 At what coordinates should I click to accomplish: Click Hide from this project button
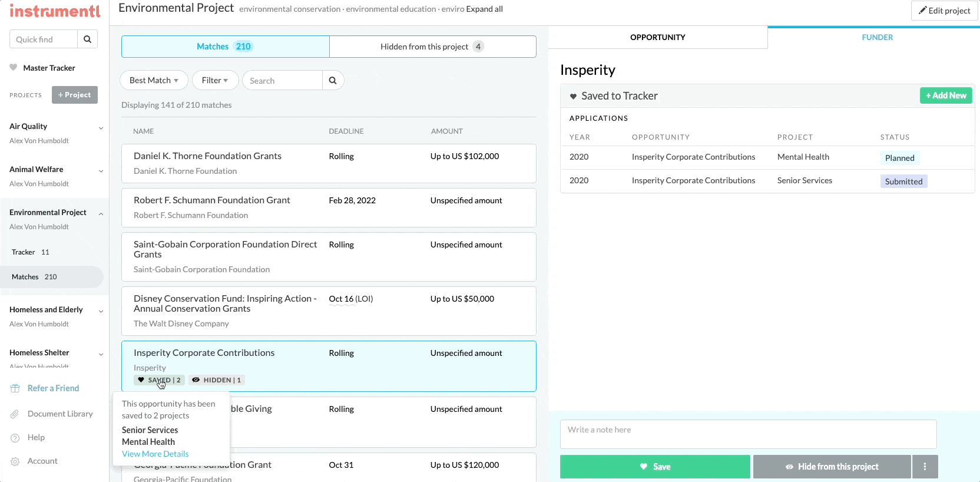[x=832, y=467]
